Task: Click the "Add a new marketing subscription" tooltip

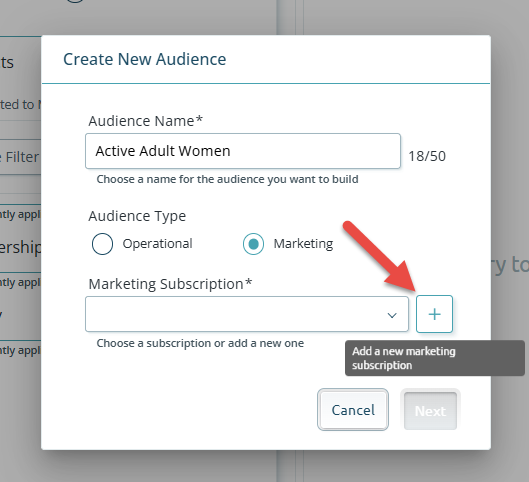Action: tap(435, 358)
